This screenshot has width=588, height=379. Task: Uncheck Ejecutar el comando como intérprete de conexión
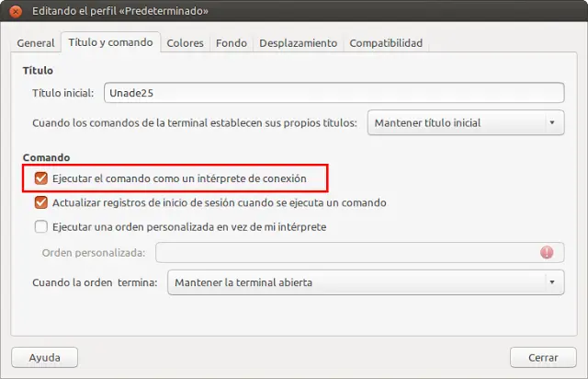tap(40, 178)
